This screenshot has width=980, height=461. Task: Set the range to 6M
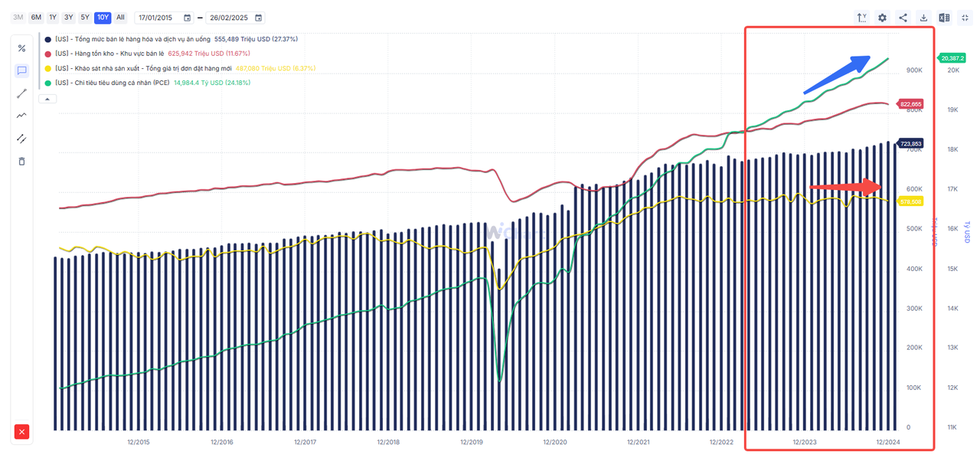click(36, 17)
